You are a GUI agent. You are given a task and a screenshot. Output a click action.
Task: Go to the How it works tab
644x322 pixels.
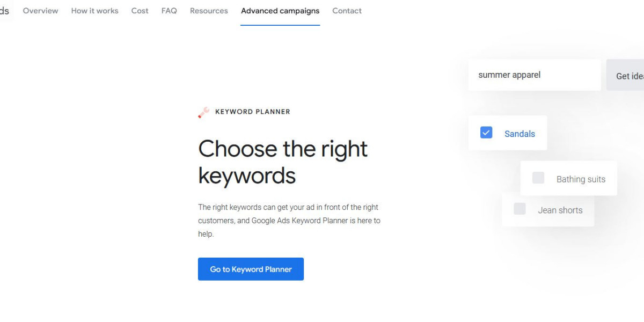click(x=94, y=11)
